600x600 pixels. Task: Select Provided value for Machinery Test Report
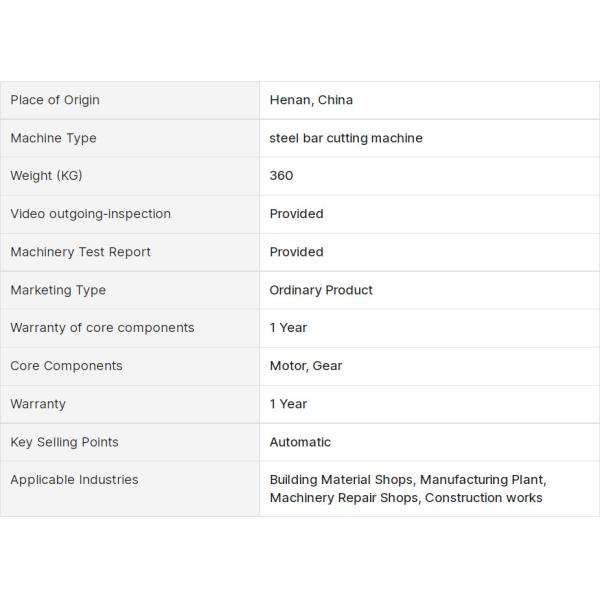click(x=296, y=252)
